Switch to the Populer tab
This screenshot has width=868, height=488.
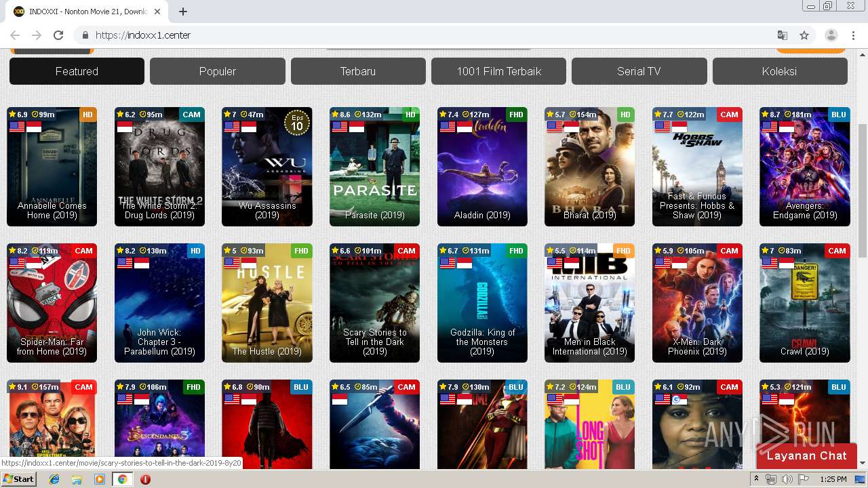[x=218, y=71]
